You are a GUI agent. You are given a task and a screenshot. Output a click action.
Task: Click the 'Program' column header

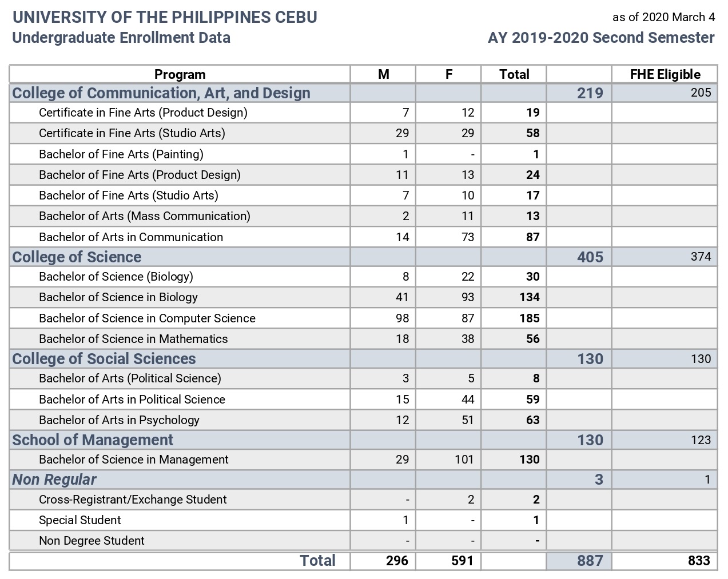(x=180, y=74)
